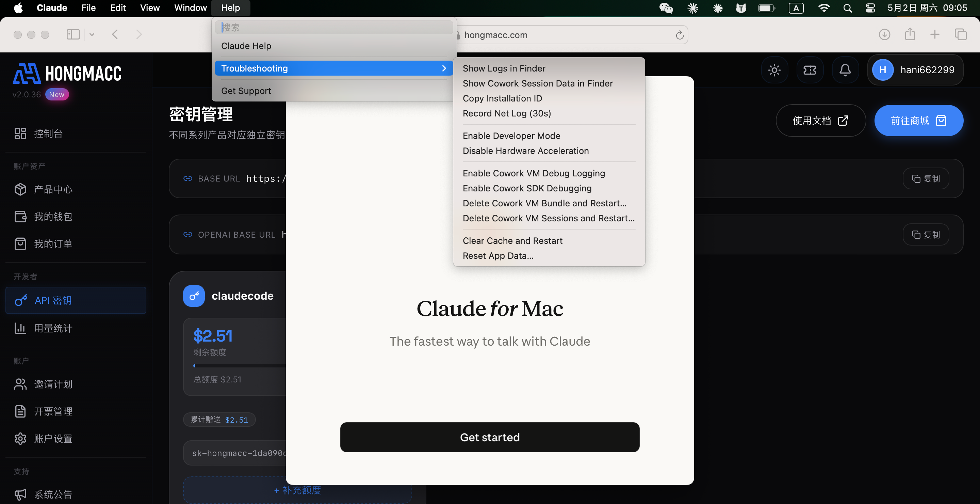980x504 pixels.
Task: Expand the sidebar dropdown chevron in toolbar
Action: coord(92,35)
